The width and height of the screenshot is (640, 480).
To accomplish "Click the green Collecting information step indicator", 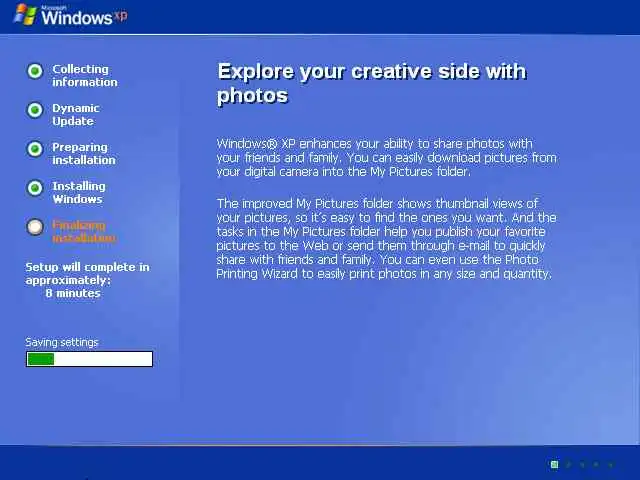I will click(x=35, y=71).
